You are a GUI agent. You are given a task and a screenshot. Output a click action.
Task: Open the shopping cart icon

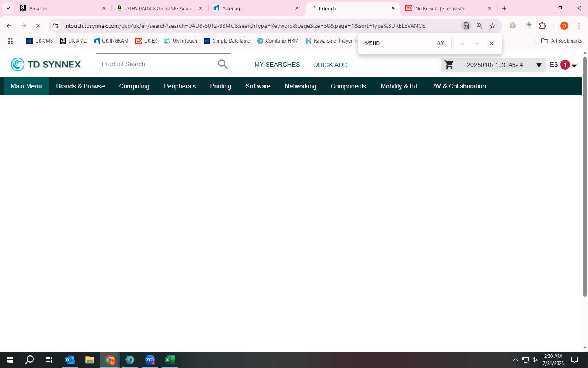click(x=449, y=65)
